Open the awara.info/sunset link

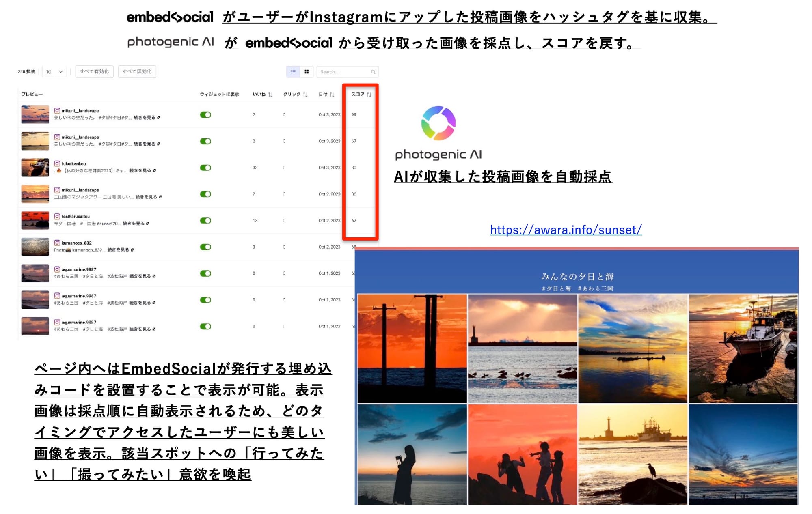566,230
